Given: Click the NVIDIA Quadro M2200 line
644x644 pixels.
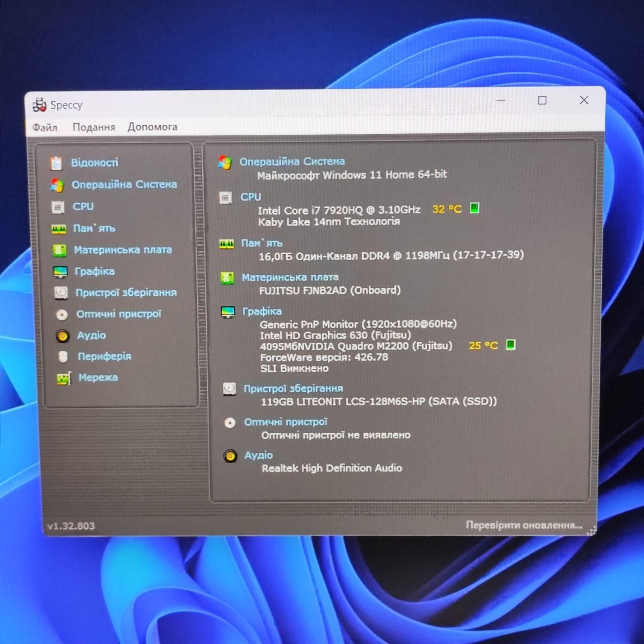Looking at the screenshot, I should click(356, 346).
